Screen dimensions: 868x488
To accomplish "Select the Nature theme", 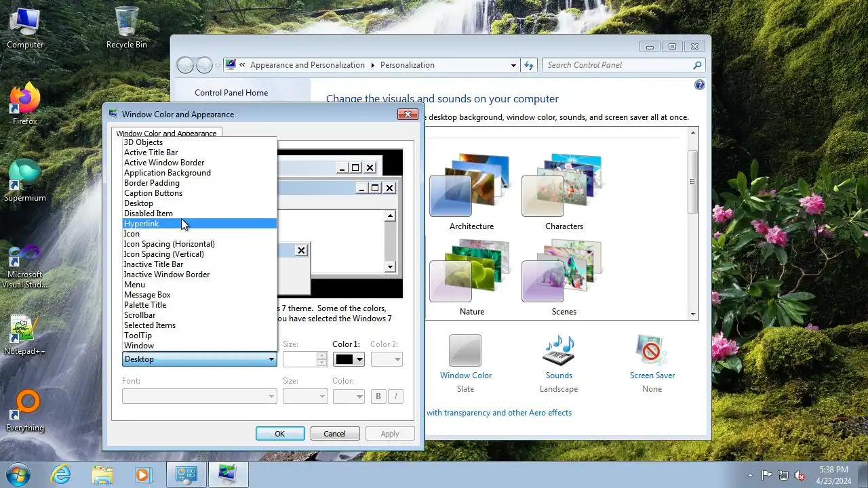I will click(x=471, y=277).
